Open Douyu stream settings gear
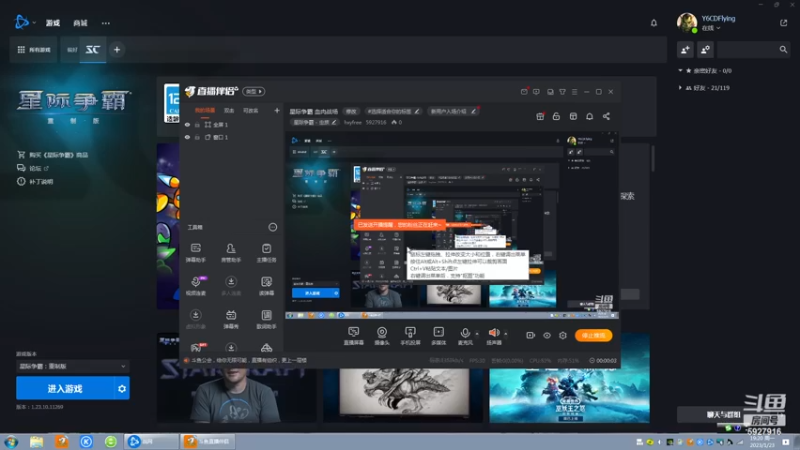Viewport: 800px width, 450px height. pyautogui.click(x=563, y=335)
